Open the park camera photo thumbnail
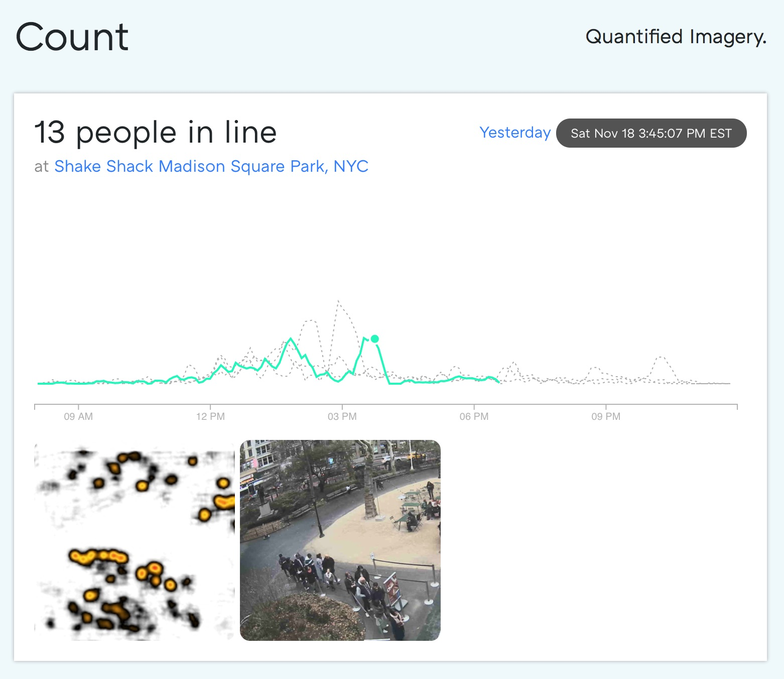784x679 pixels. (x=340, y=540)
